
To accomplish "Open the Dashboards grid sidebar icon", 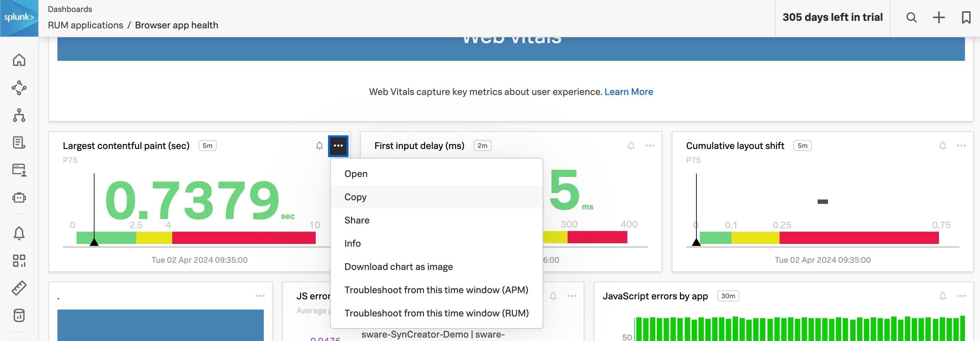I will click(x=19, y=261).
